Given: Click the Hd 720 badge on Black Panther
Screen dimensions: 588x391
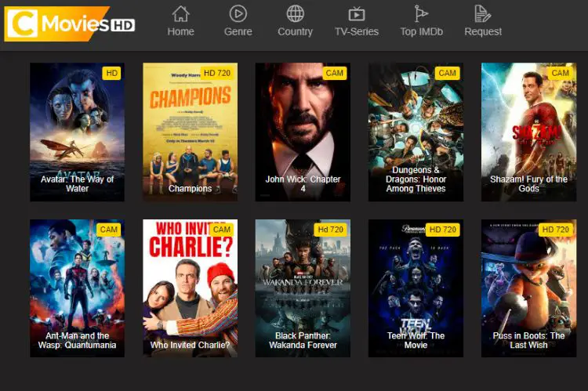Looking at the screenshot, I should [x=330, y=230].
